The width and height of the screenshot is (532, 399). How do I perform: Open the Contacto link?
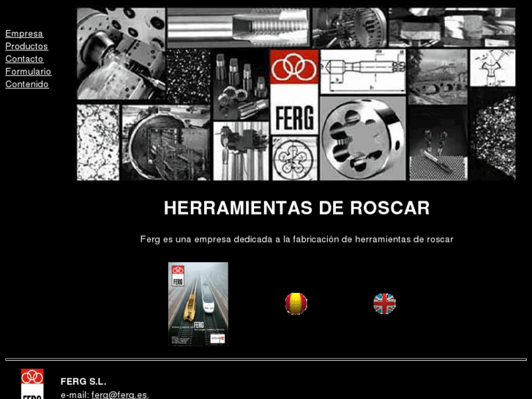pos(24,59)
